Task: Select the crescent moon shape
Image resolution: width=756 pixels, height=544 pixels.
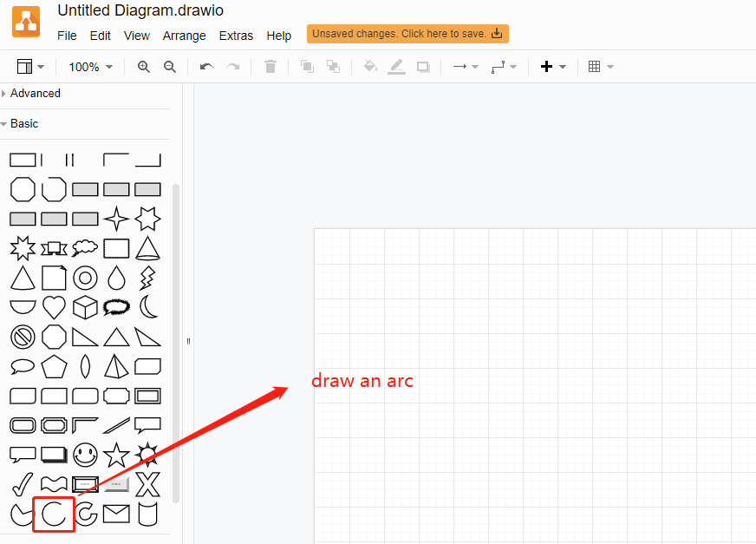Action: click(147, 306)
